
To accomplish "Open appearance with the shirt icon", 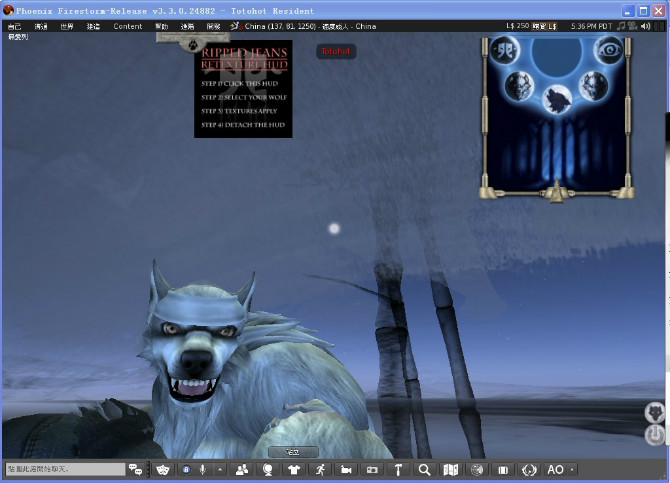I will pyautogui.click(x=294, y=470).
